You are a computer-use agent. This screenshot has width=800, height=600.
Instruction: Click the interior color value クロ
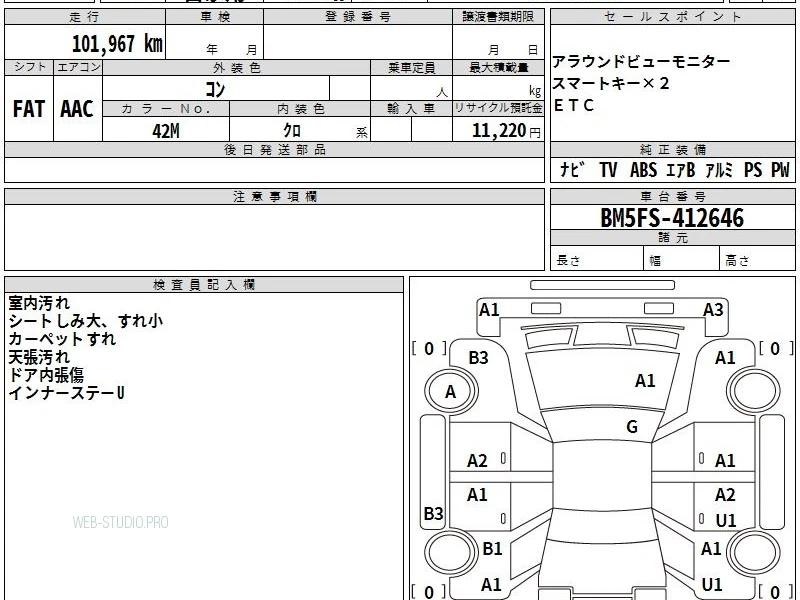point(292,131)
